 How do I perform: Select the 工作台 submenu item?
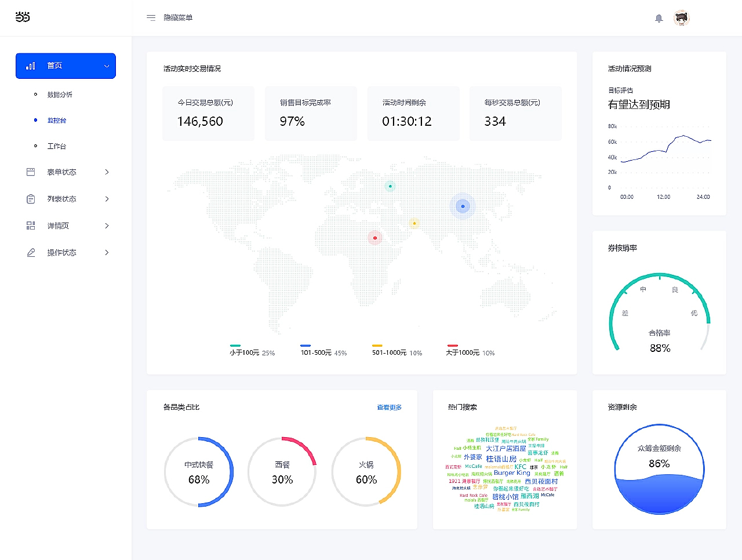57,146
